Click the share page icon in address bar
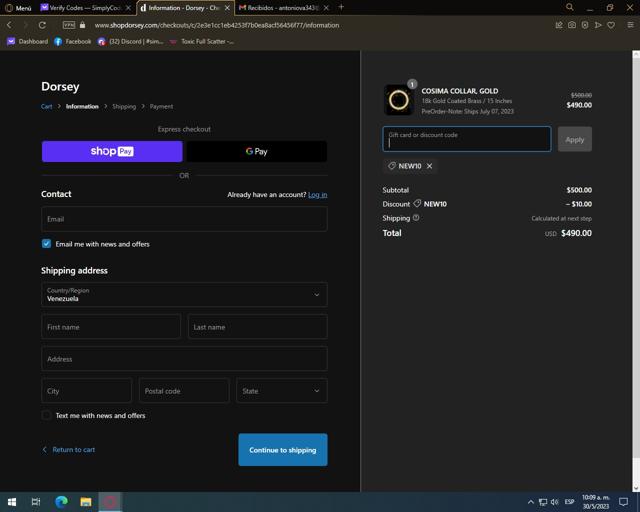Screen dimensions: 640x512 pos(559,25)
